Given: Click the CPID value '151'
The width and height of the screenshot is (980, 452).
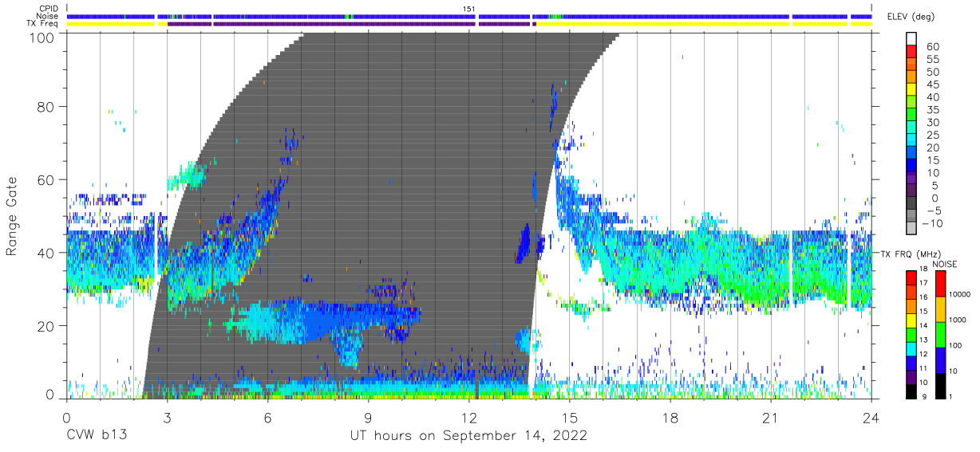Looking at the screenshot, I should (469, 9).
